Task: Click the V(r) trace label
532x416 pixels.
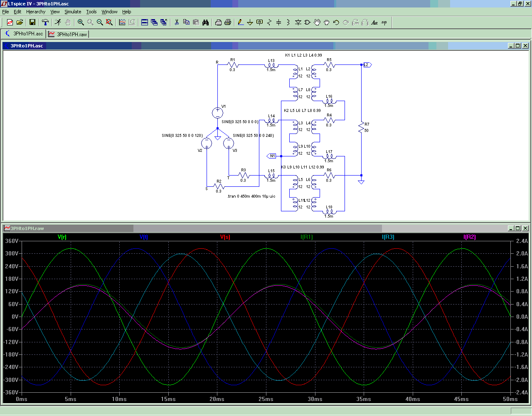Action: click(x=62, y=237)
